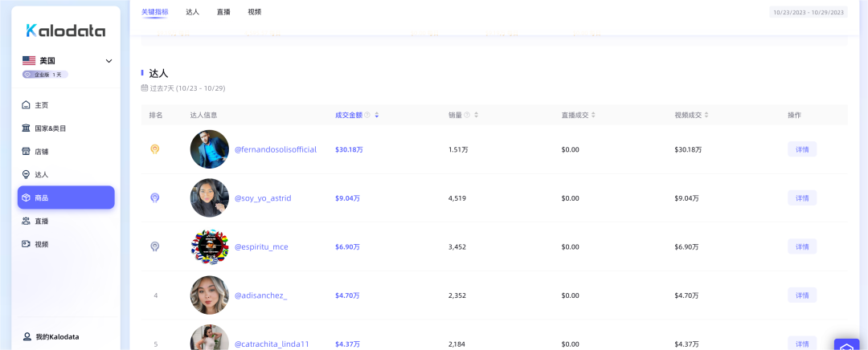Open the 达人 sidebar bulb icon
The width and height of the screenshot is (868, 350).
(x=26, y=174)
